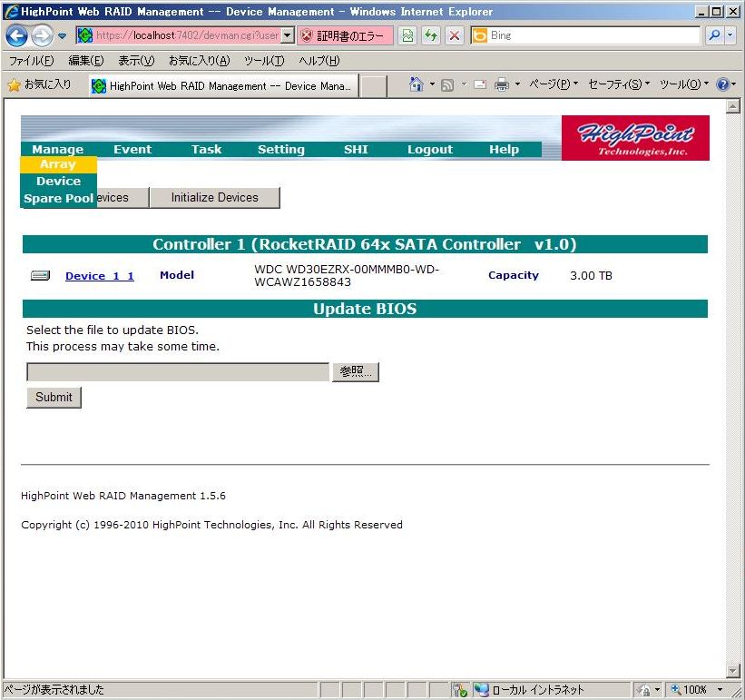Click Help in the HighPoint navigation bar

click(505, 149)
